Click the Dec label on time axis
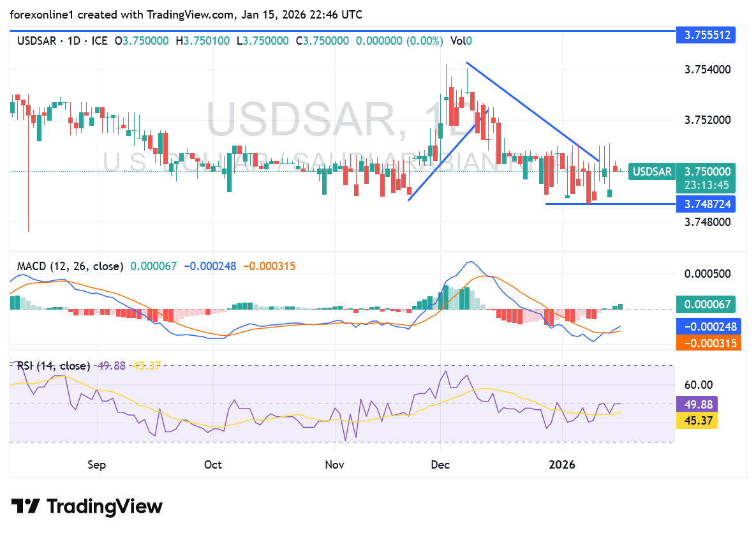756x535 pixels. [440, 465]
